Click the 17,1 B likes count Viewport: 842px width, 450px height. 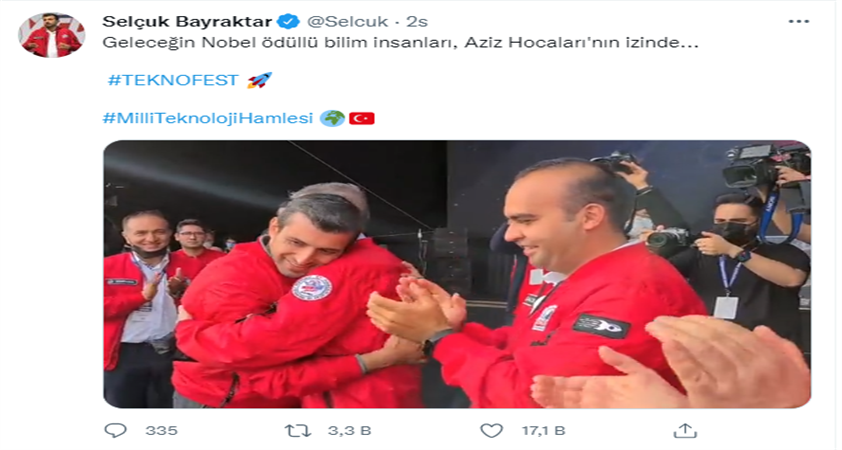543,431
